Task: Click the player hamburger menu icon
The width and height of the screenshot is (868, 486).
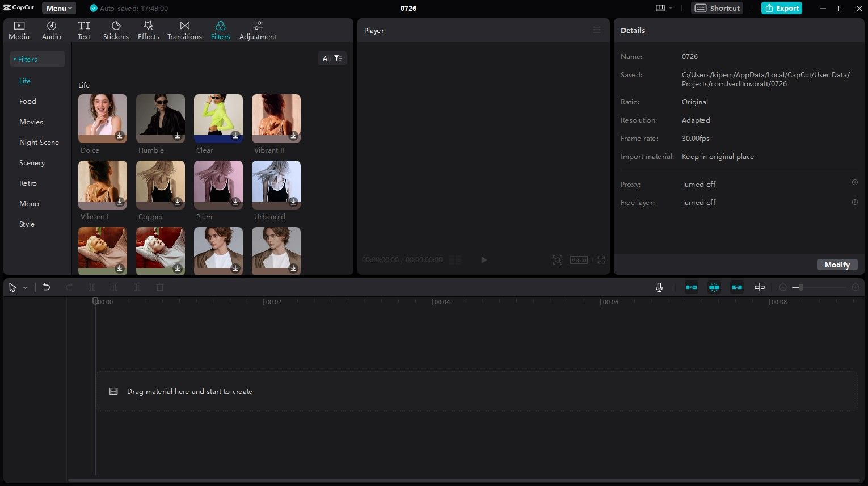Action: coord(597,30)
